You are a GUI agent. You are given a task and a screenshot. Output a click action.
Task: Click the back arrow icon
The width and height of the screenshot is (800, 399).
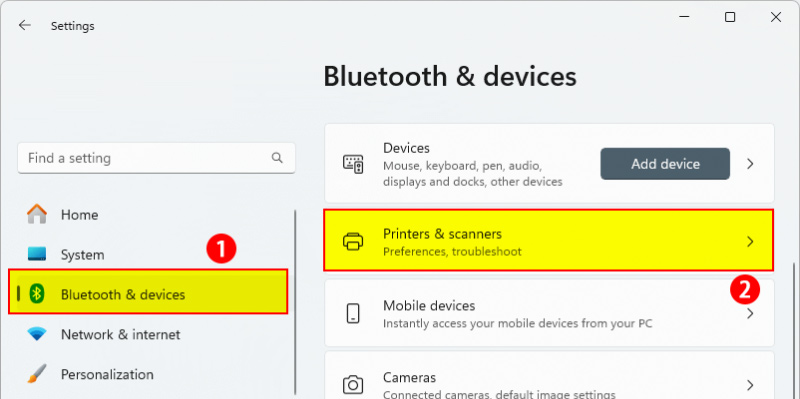coord(24,26)
